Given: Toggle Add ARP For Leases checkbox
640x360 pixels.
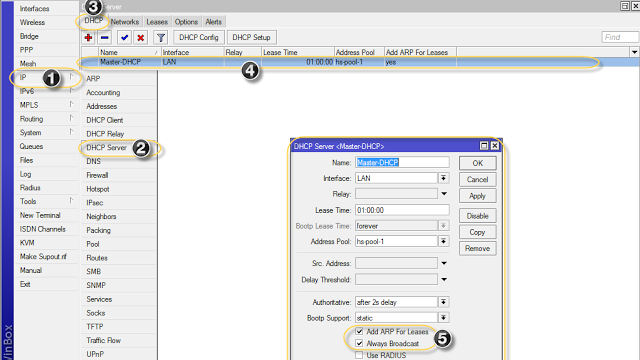Looking at the screenshot, I should click(359, 331).
